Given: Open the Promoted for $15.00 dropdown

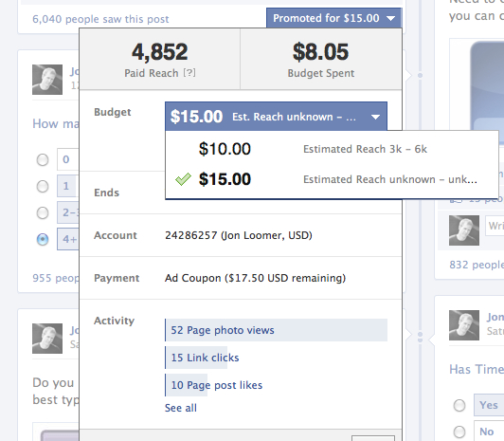Looking at the screenshot, I should 334,18.
